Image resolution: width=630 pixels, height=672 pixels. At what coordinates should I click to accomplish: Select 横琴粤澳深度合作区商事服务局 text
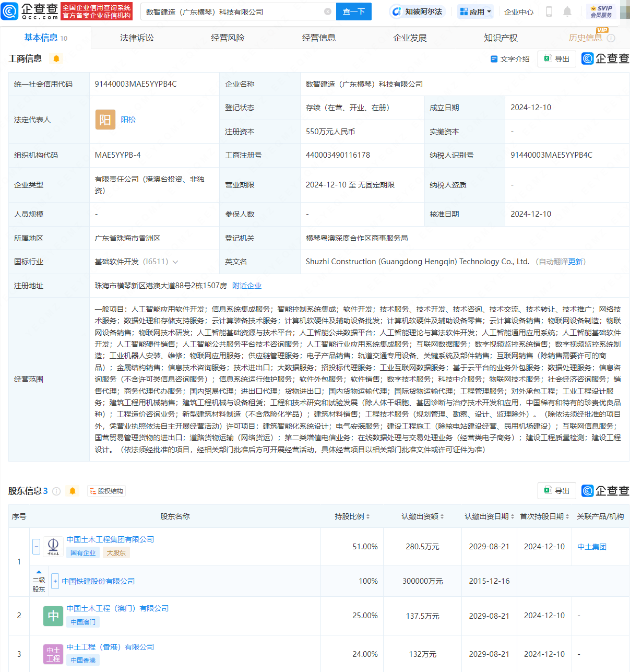tap(356, 238)
